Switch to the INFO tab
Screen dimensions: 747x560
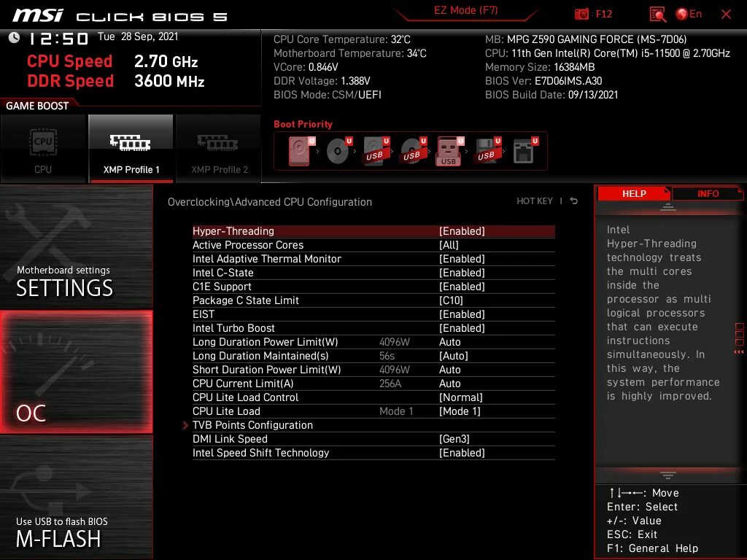tap(708, 194)
